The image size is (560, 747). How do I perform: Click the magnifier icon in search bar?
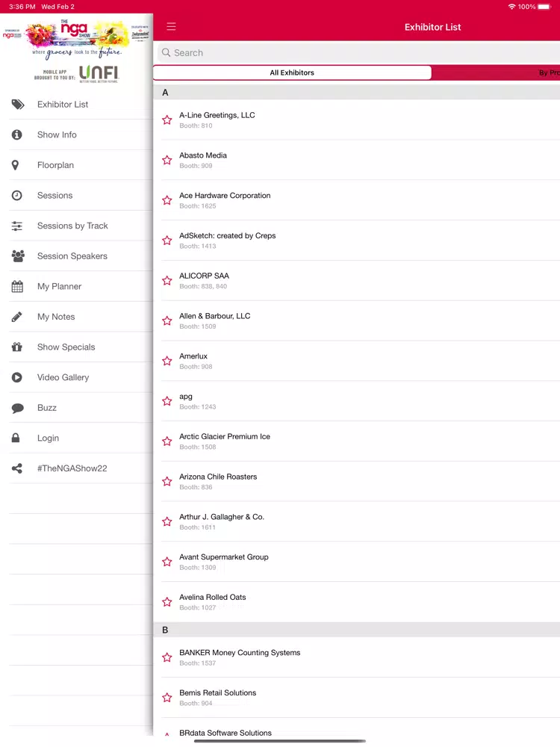pos(167,52)
